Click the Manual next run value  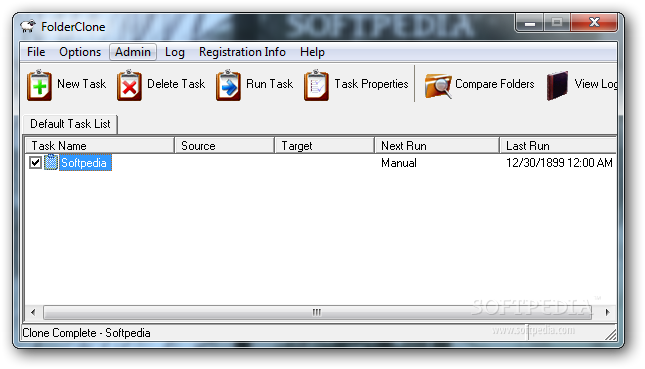(399, 163)
